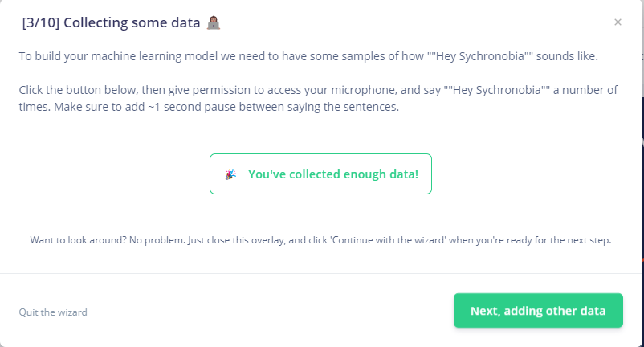644x347 pixels.
Task: Click the green "collected enough data" label text
Action: (x=332, y=174)
